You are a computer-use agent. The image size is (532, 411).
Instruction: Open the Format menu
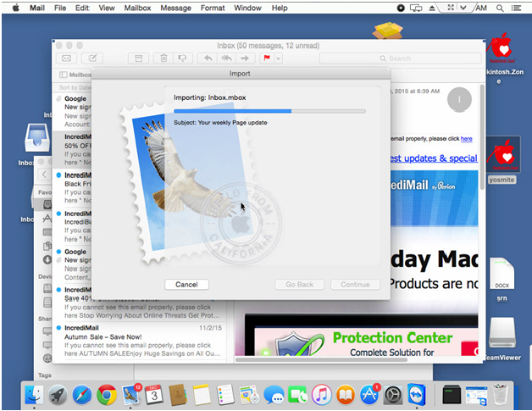click(x=213, y=8)
